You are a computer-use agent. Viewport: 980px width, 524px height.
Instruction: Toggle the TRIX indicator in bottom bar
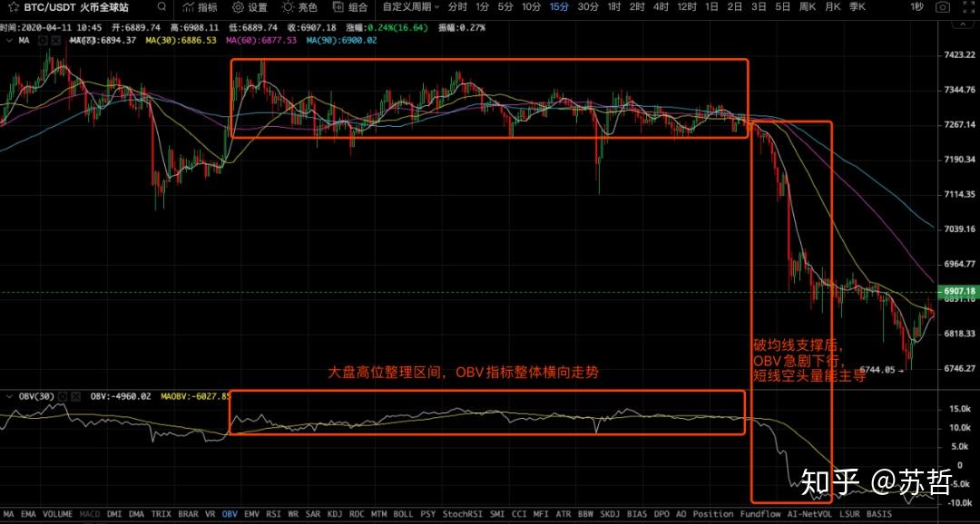(x=162, y=514)
